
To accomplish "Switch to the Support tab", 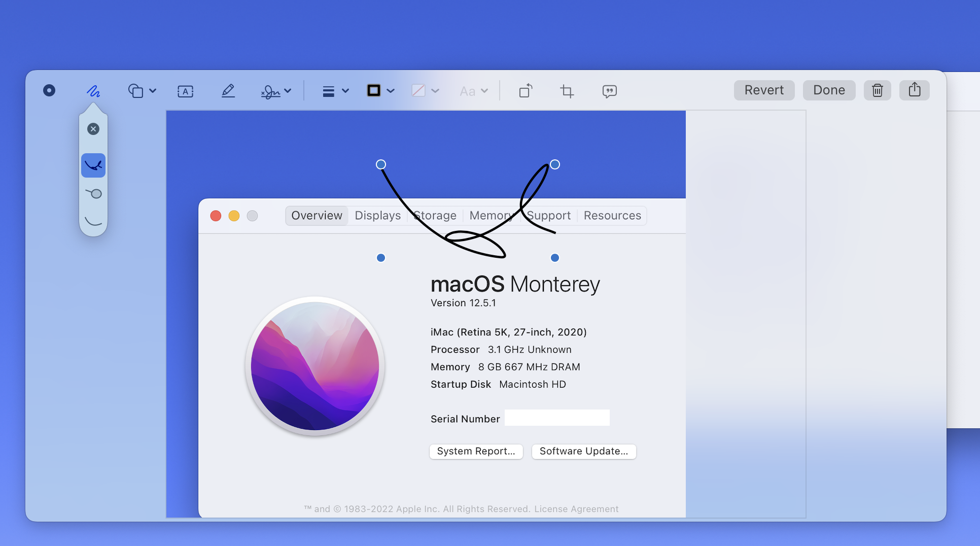I will pos(549,216).
